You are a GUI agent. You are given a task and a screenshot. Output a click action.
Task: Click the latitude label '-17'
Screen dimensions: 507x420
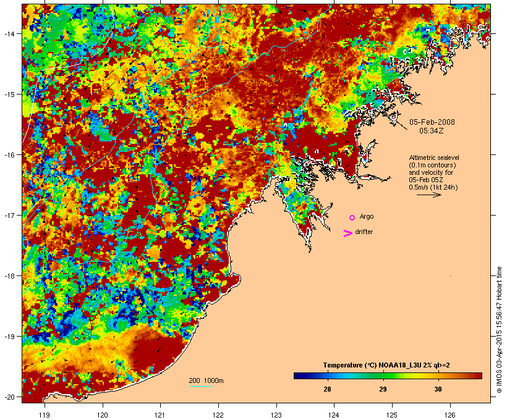(x=9, y=215)
